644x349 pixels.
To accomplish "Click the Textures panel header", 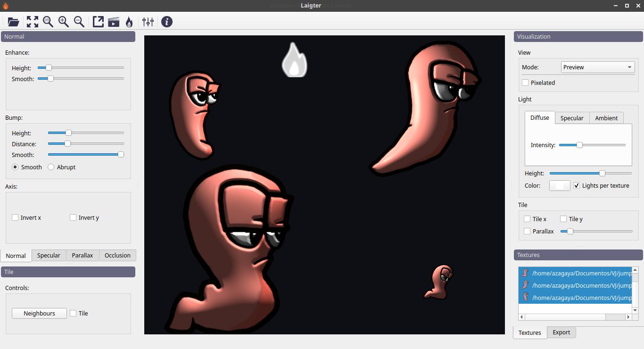I will pos(578,255).
